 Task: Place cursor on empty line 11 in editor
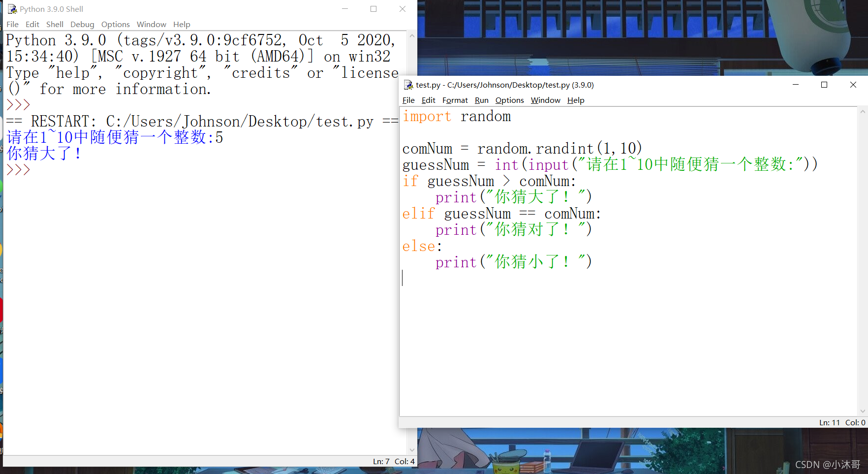pos(629,278)
